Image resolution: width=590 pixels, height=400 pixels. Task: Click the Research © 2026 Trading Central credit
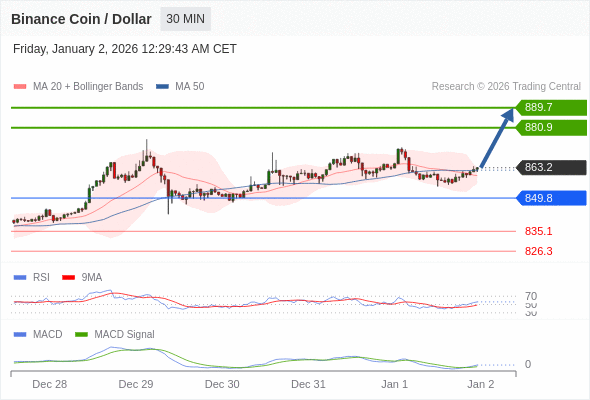click(x=506, y=87)
